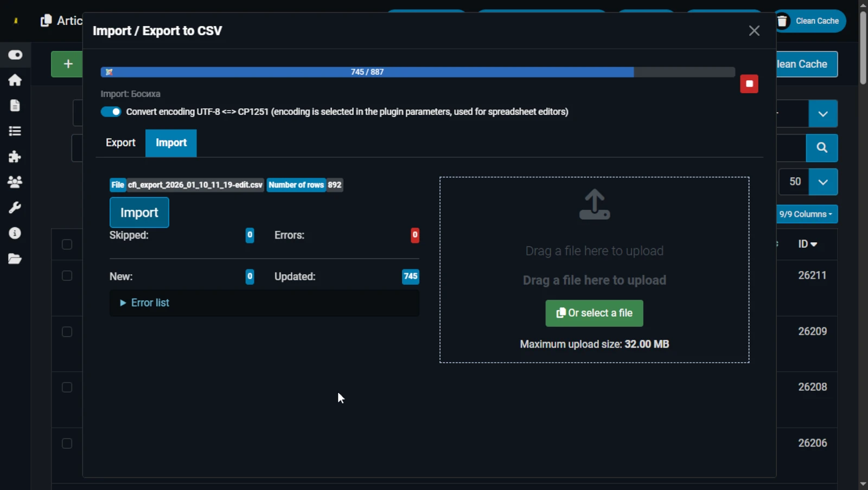Open the 50 items per page dropdown

click(822, 182)
